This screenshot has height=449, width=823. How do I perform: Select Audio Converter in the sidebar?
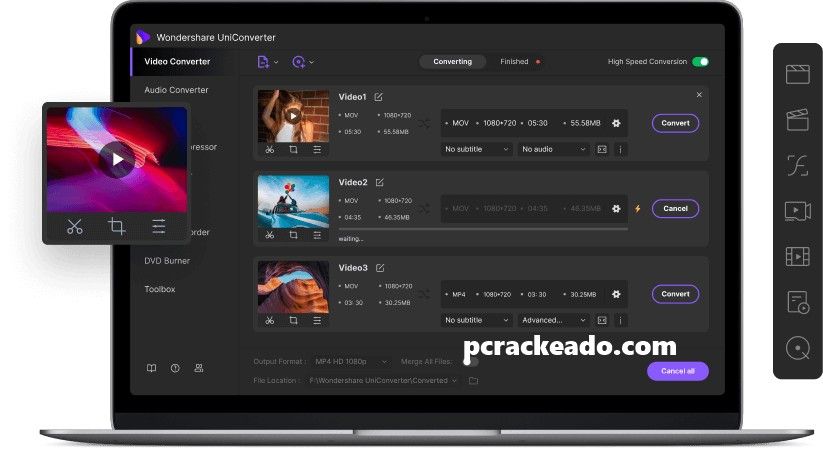(176, 90)
